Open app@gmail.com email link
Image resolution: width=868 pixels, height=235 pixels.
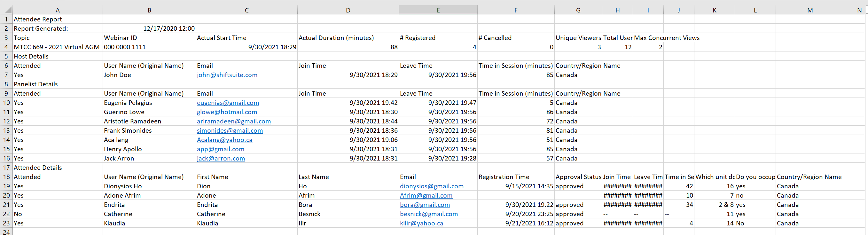pyautogui.click(x=221, y=149)
